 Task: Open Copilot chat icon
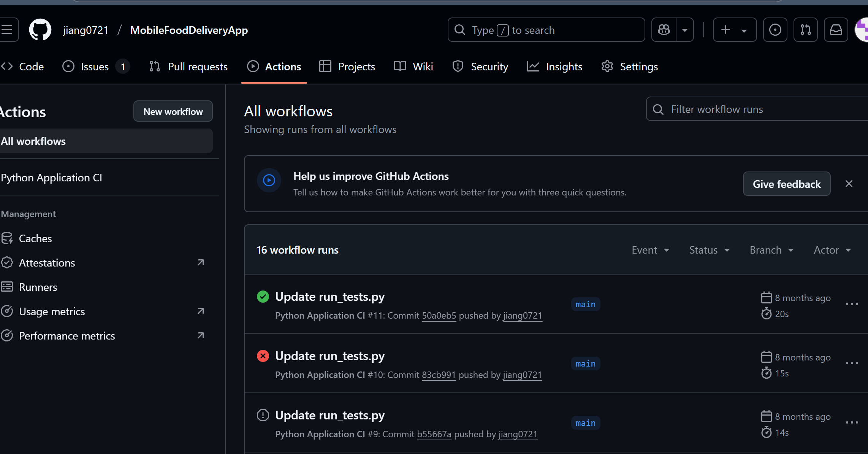coord(664,30)
